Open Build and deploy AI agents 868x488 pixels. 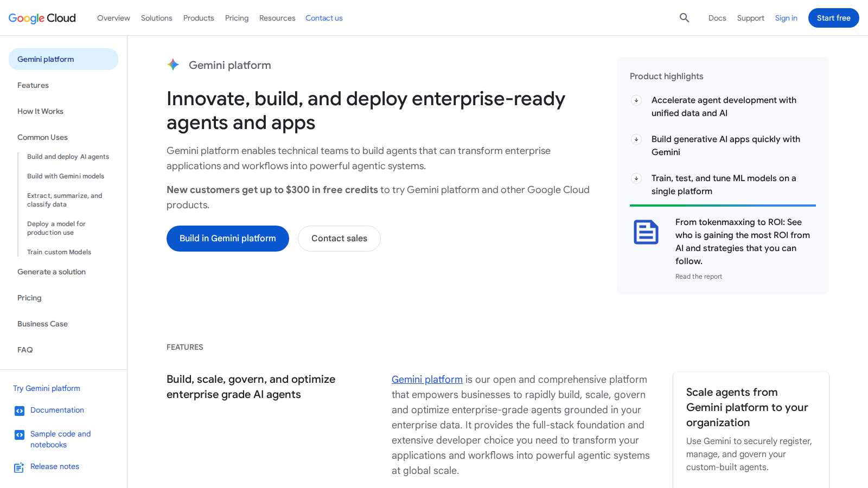[68, 157]
